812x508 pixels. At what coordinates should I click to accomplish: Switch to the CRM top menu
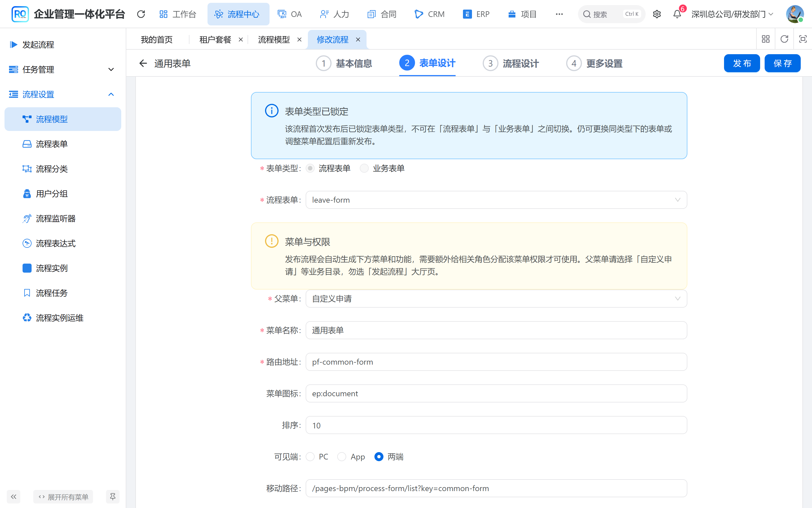point(429,14)
